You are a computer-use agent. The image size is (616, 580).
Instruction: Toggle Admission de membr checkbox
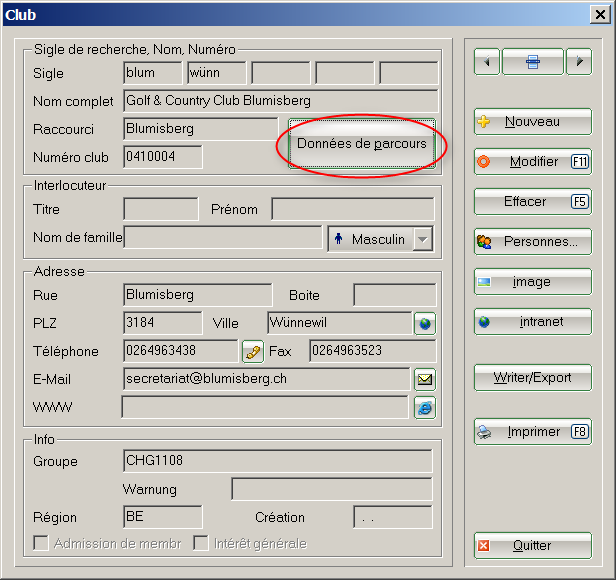pyautogui.click(x=41, y=543)
